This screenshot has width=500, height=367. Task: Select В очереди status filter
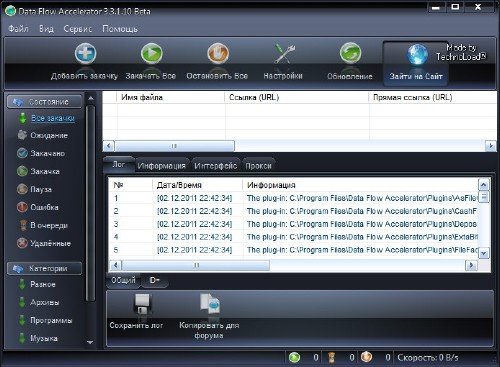pyautogui.click(x=49, y=226)
